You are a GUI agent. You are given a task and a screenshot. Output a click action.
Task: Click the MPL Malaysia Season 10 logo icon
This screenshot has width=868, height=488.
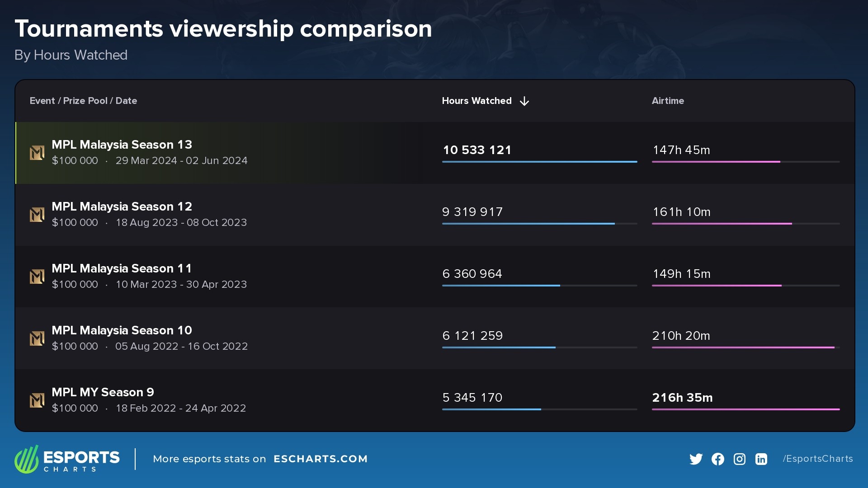(37, 338)
